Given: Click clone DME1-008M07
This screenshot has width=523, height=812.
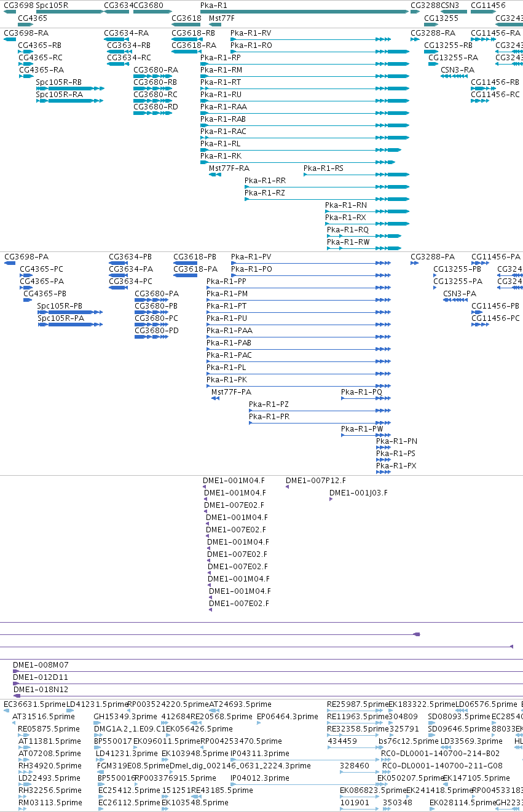Looking at the screenshot, I should [x=41, y=664].
